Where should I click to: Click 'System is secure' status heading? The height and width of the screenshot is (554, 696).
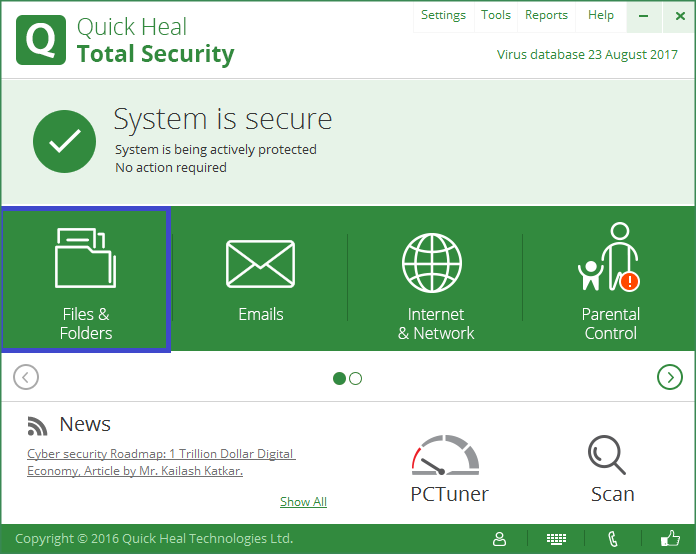(x=223, y=119)
